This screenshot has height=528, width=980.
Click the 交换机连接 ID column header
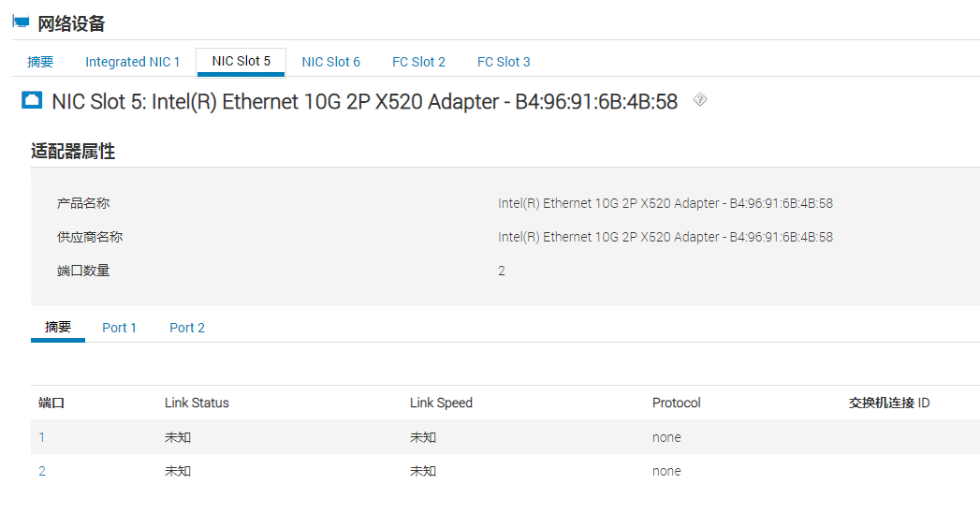coord(889,403)
